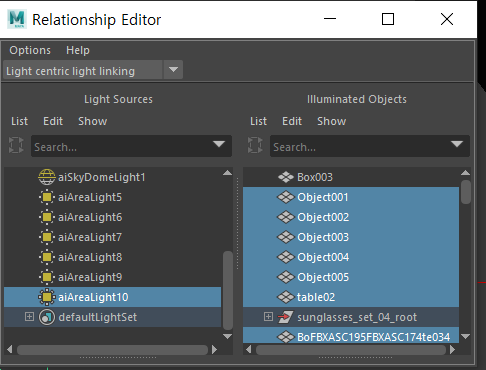
Task: Toggle Object005 illumination link
Action: (351, 277)
